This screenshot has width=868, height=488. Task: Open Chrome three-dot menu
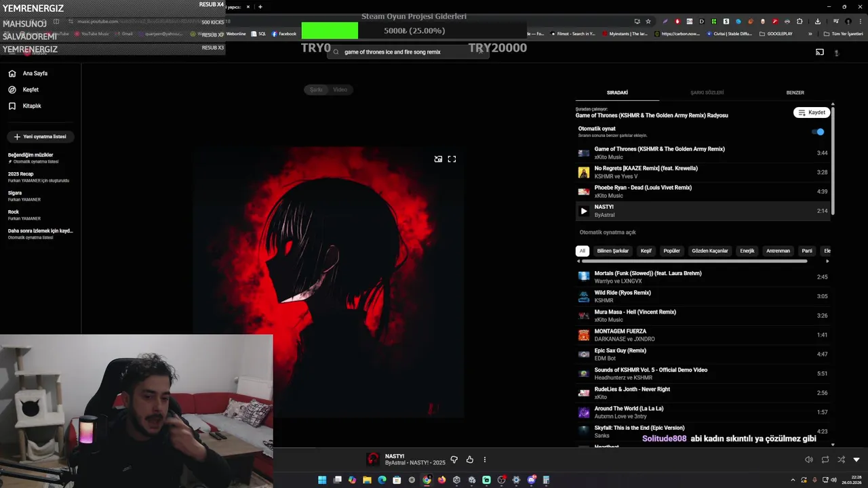[x=859, y=21]
